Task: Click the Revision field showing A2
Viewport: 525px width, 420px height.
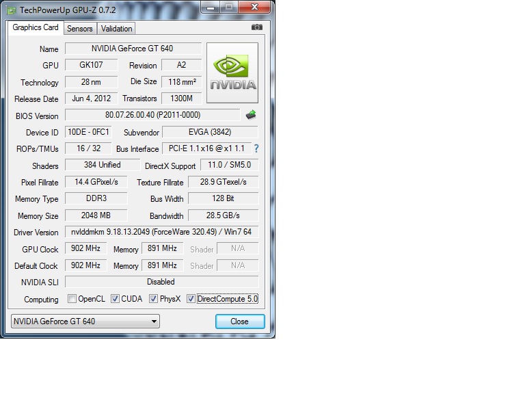Action: [x=181, y=64]
